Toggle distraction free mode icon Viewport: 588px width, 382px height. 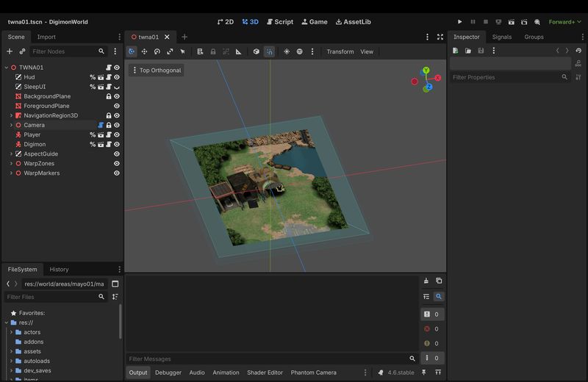[440, 37]
